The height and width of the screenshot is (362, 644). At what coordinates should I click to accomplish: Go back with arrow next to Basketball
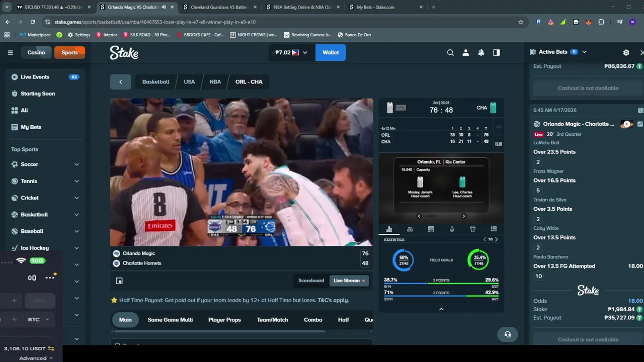120,82
